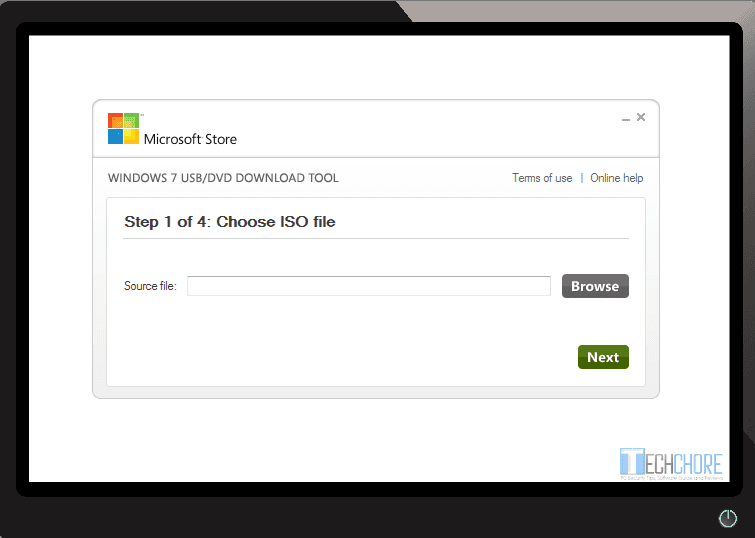The height and width of the screenshot is (538, 755).
Task: Click the Browse button
Action: (595, 286)
